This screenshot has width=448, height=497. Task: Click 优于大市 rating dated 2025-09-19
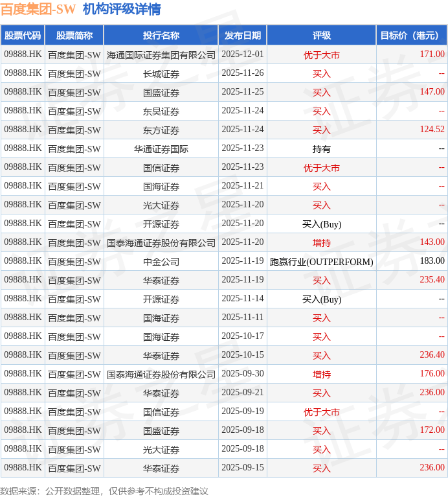[322, 411]
